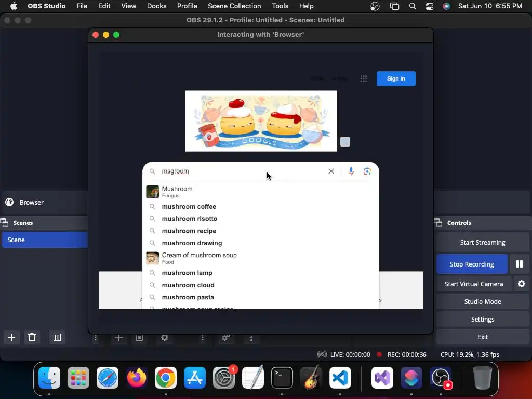
Task: Open Trash from the Dock
Action: pos(483,378)
